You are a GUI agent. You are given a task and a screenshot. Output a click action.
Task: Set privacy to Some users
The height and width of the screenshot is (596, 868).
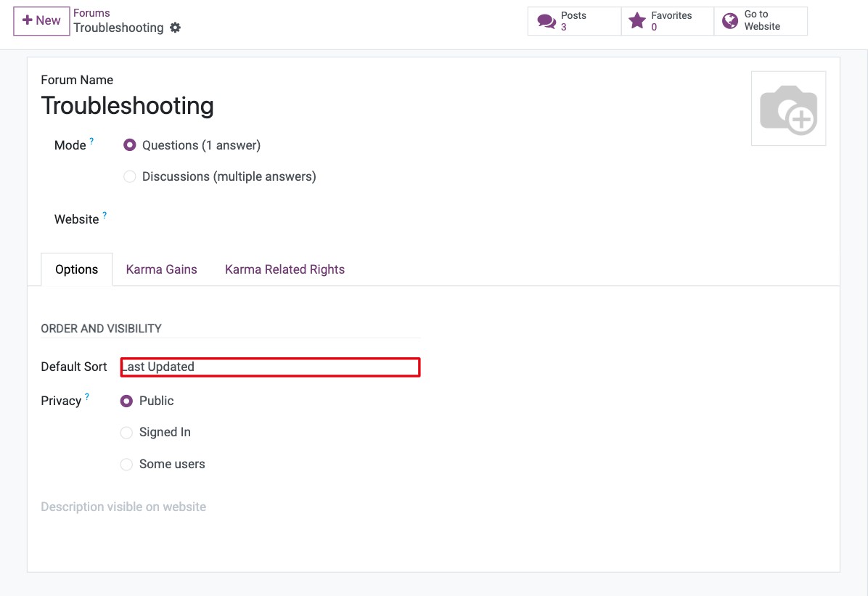click(x=126, y=464)
